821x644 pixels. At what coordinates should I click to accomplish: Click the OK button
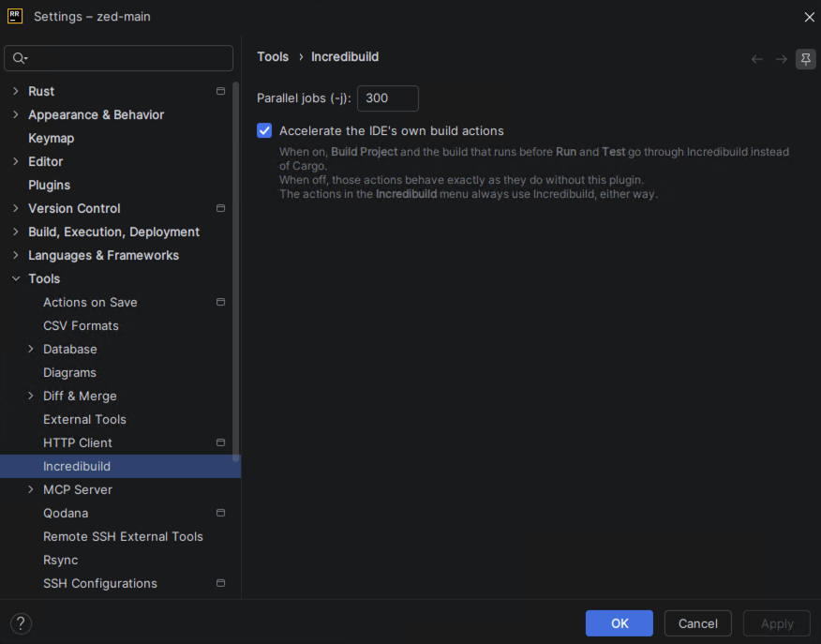coord(619,623)
